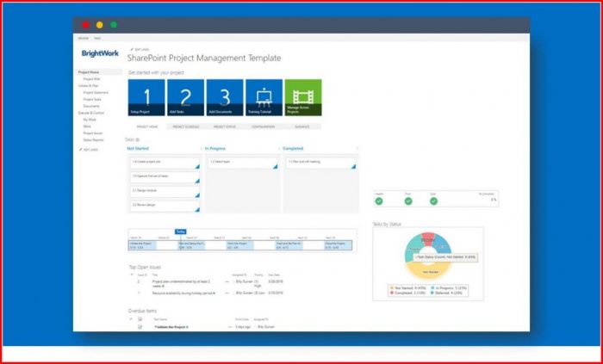
Task: Open Project Tasks in the sidebar
Action: pyautogui.click(x=92, y=100)
